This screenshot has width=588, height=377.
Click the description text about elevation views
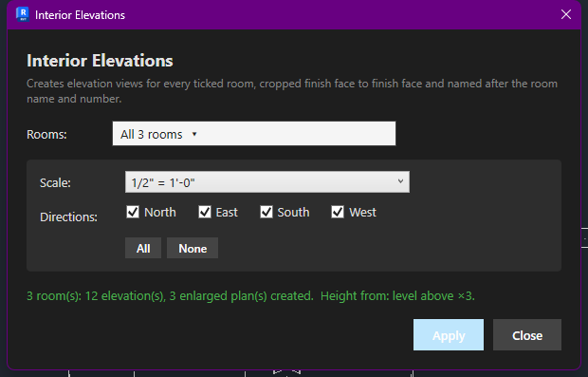tap(292, 91)
